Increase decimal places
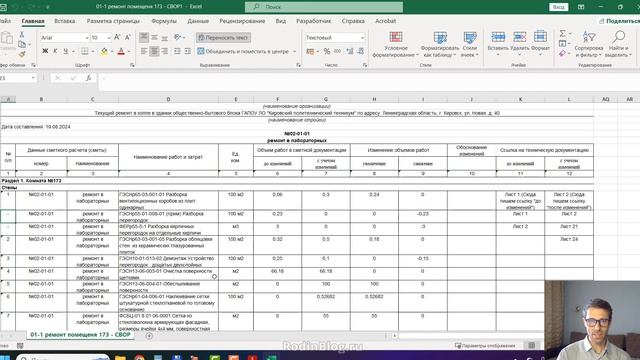This screenshot has height=360, width=640. [350, 51]
